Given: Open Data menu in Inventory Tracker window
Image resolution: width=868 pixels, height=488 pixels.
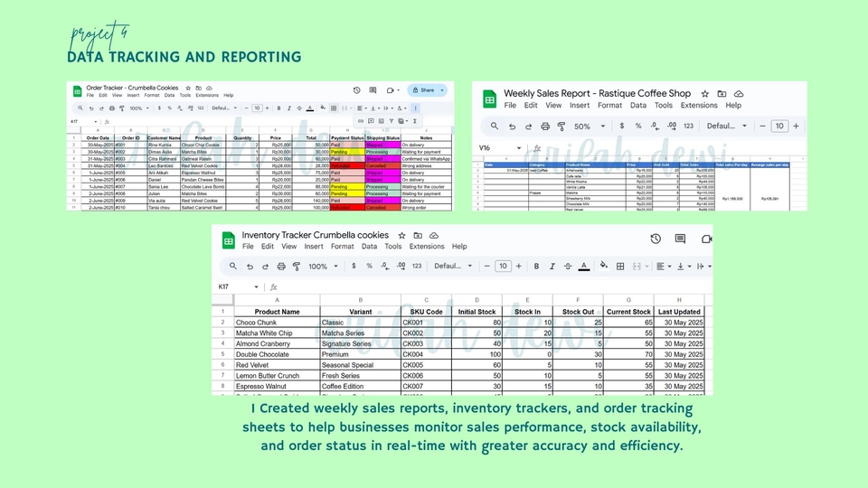Looking at the screenshot, I should pos(369,246).
